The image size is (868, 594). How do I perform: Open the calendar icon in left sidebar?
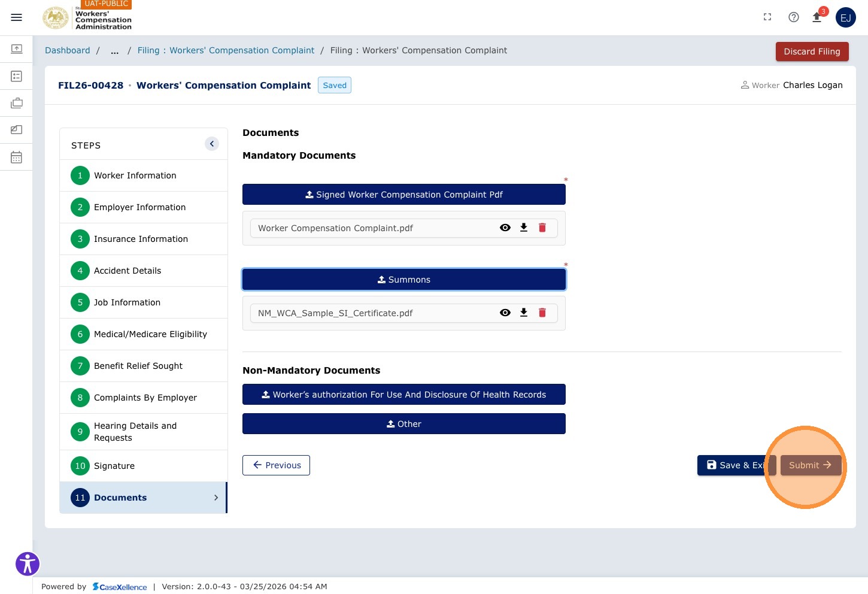coord(16,157)
